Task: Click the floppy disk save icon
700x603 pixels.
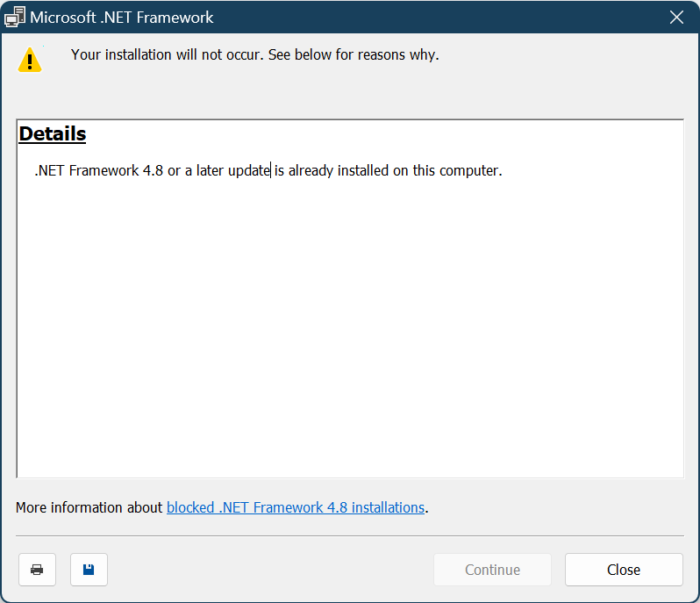Action: (89, 570)
